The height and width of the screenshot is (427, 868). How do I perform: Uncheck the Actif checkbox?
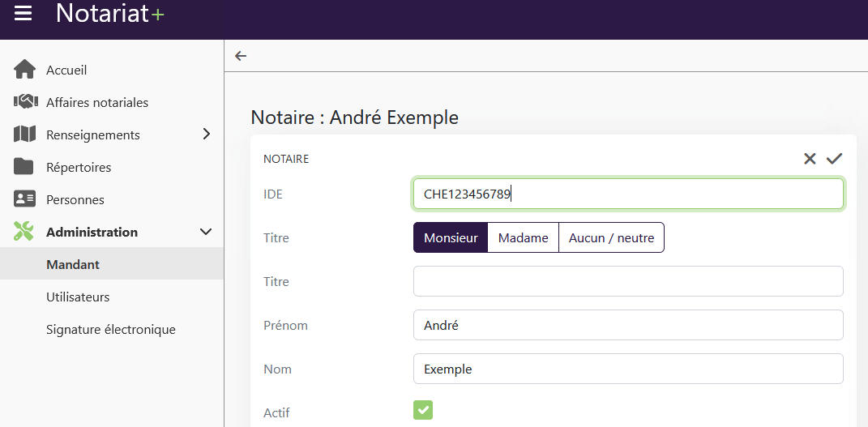(x=423, y=410)
